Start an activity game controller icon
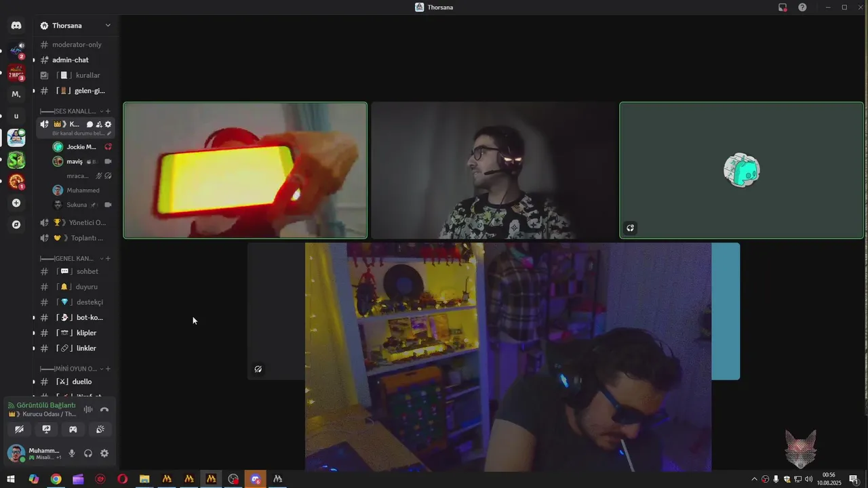Screen dimensions: 868x488 [x=73, y=429]
